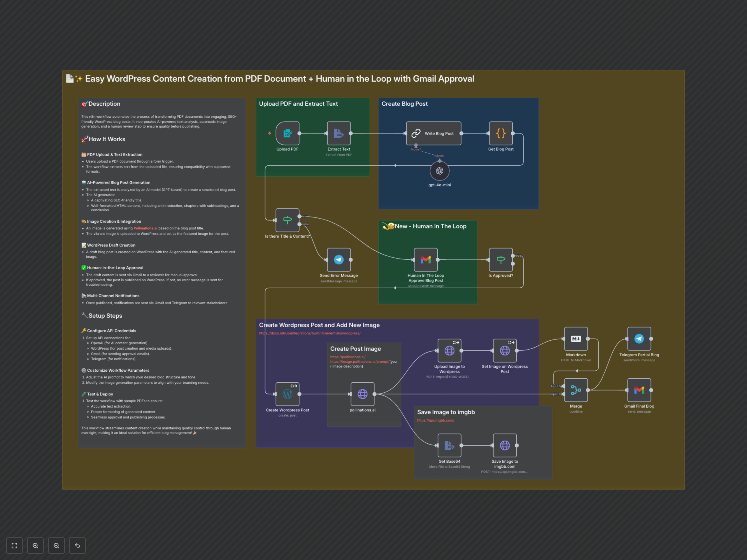Click the reset zoom button

77,545
